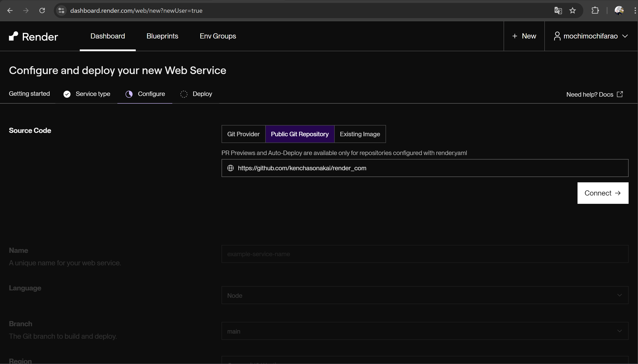Click the Source Code heading
The image size is (638, 364).
30,131
